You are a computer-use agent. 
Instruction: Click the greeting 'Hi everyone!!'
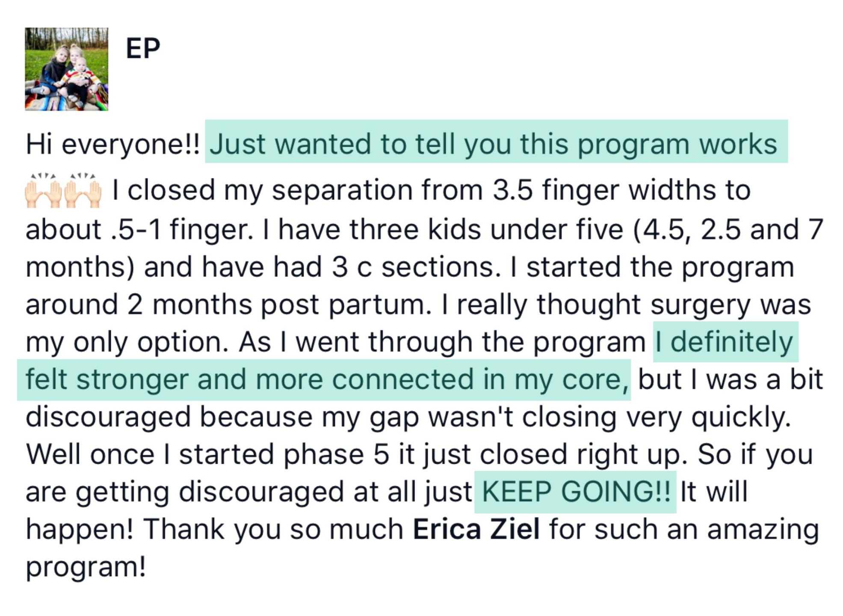(113, 144)
